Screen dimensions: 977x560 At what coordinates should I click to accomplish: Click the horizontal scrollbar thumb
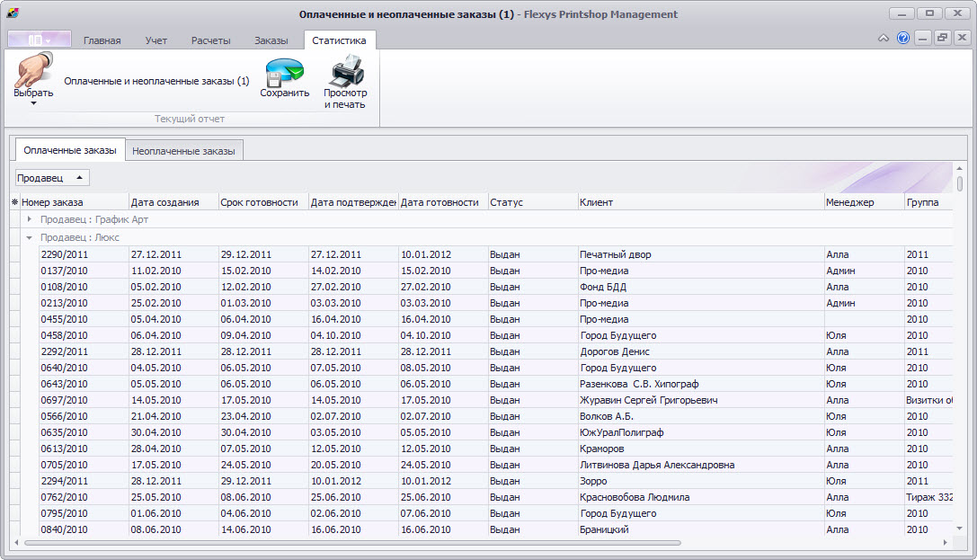352,543
